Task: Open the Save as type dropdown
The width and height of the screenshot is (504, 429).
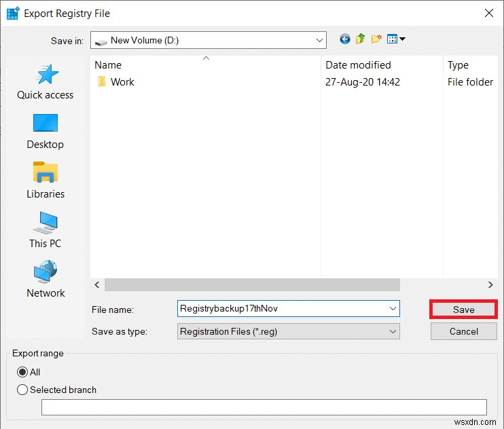Action: coord(288,331)
